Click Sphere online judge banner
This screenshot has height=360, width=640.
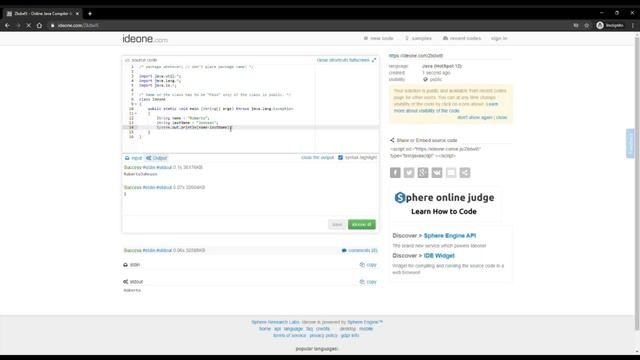(444, 204)
